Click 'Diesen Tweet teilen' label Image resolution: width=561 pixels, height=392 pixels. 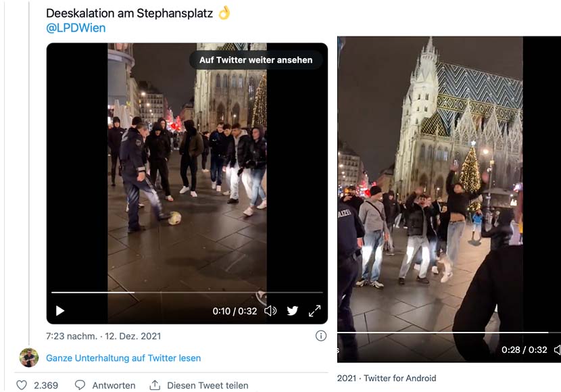click(x=208, y=385)
